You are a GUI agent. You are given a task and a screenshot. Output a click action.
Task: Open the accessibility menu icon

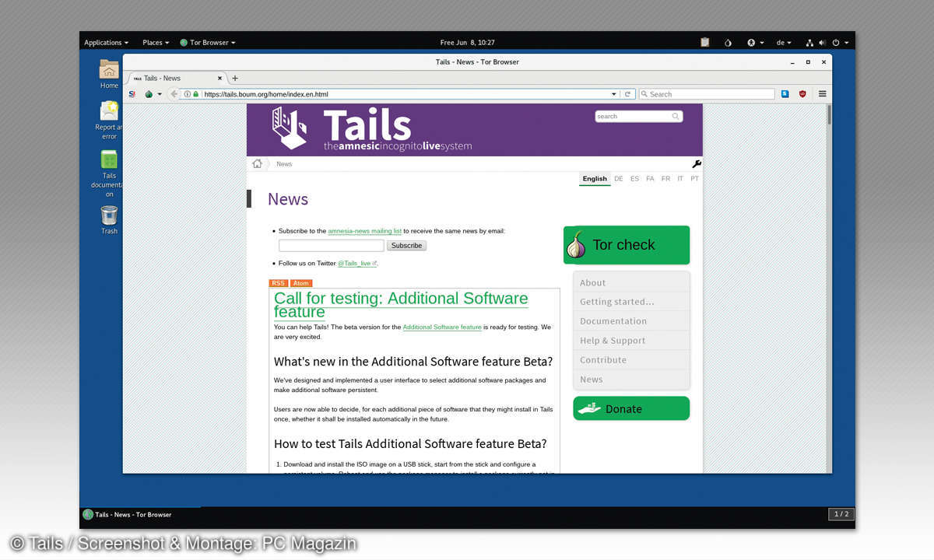(755, 43)
